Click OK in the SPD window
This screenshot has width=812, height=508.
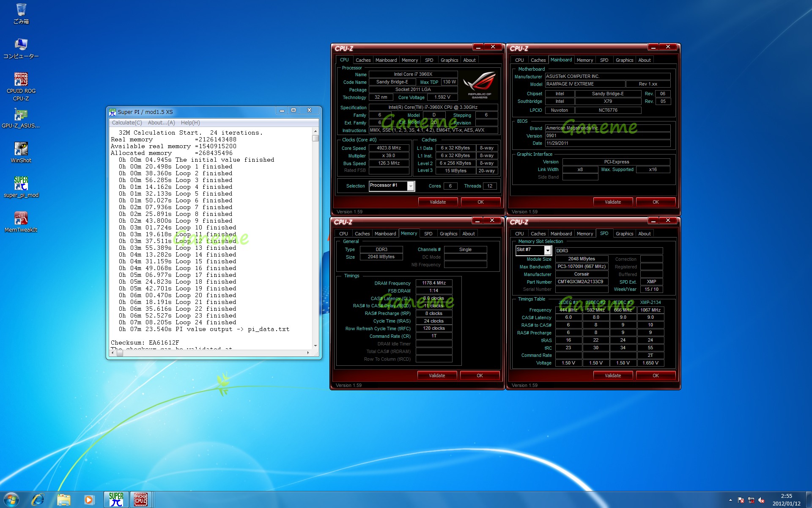coord(656,375)
